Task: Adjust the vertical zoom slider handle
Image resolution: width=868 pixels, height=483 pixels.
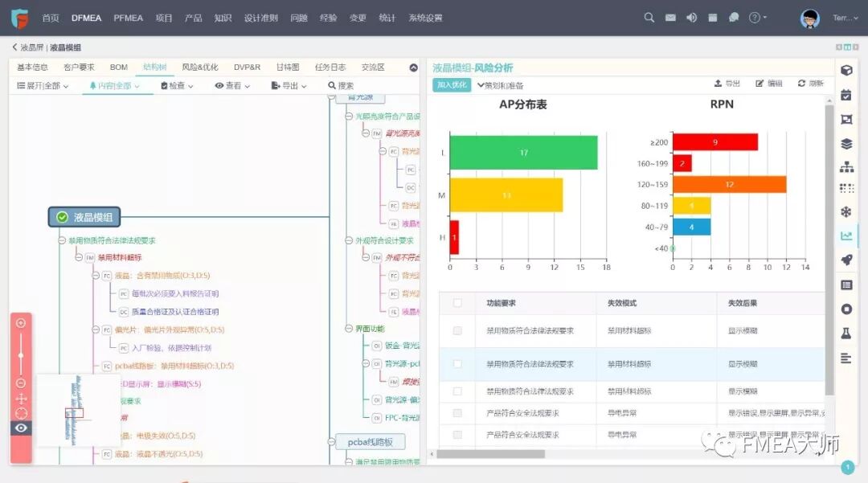Action: point(21,355)
